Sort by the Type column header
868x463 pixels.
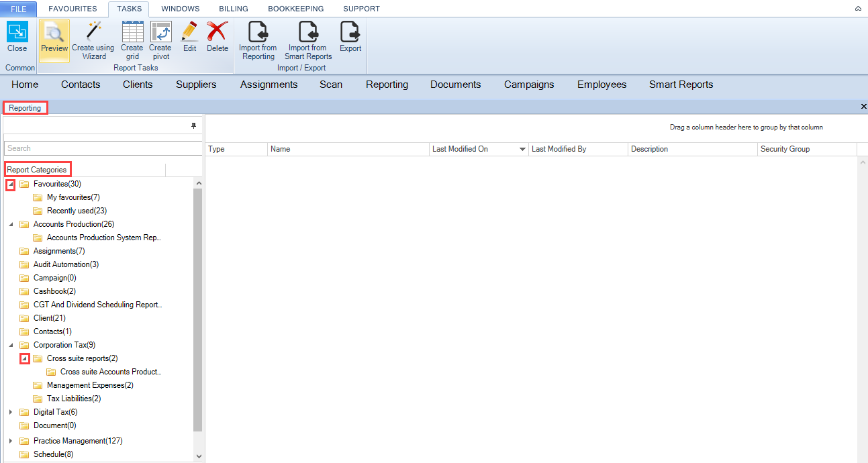[x=236, y=149]
